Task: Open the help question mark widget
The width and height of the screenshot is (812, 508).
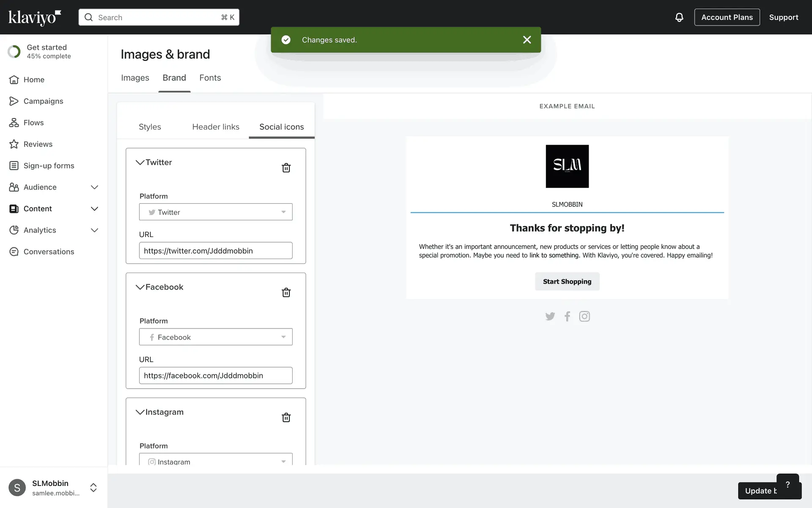Action: pos(787,484)
